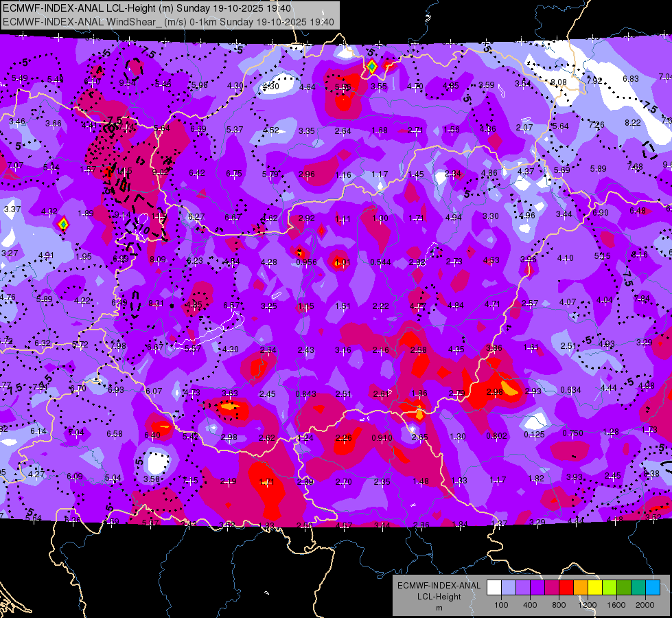This screenshot has height=618, width=672.
Task: Click the grid value 4.52
Action: [x=271, y=130]
